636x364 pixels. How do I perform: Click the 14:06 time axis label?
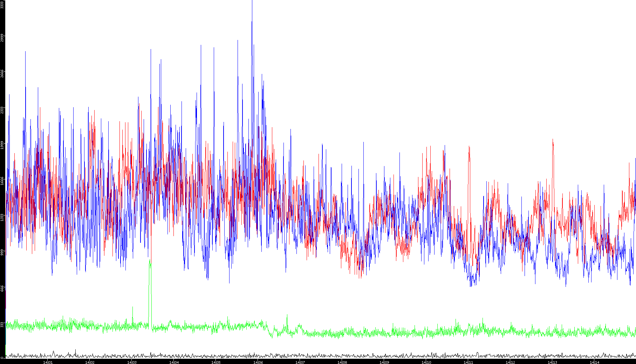coord(258,362)
